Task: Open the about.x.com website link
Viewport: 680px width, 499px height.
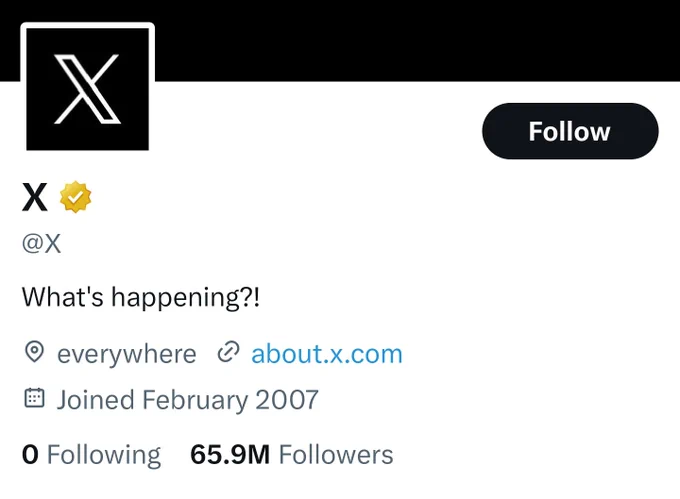Action: [x=327, y=353]
